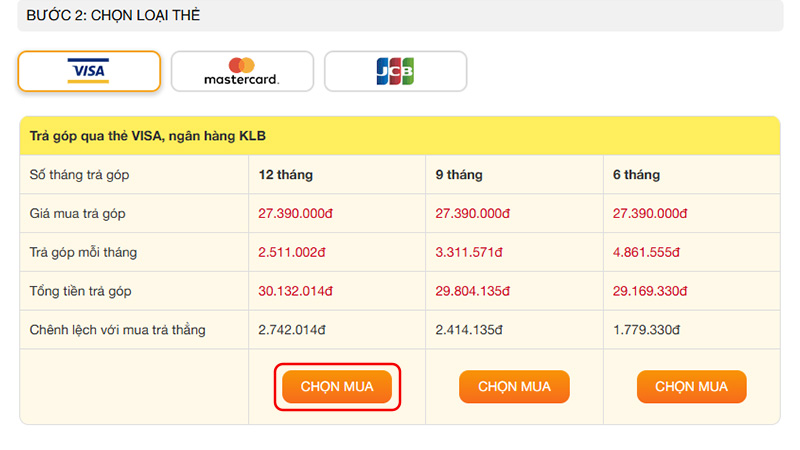The image size is (800, 450).
Task: Select the '6 tháng' column header
Action: pyautogui.click(x=636, y=175)
